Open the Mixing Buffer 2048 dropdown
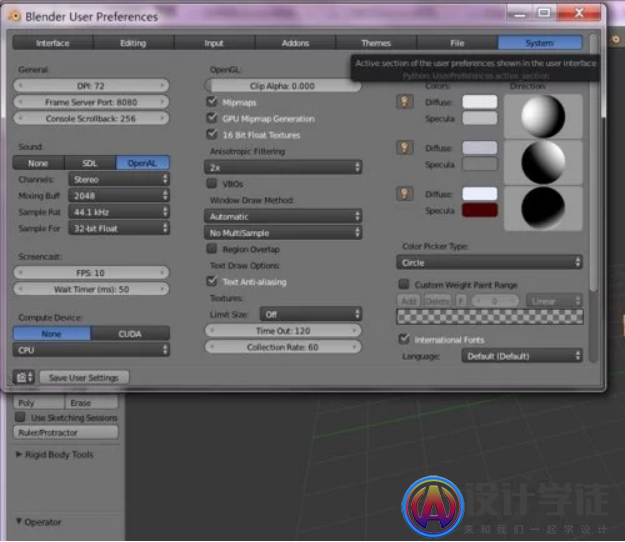This screenshot has width=625, height=542. point(119,196)
